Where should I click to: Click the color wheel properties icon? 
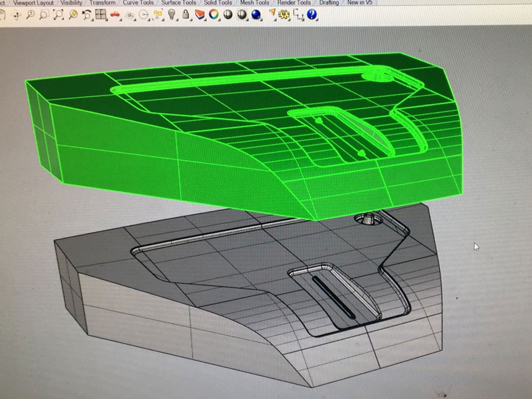[213, 15]
